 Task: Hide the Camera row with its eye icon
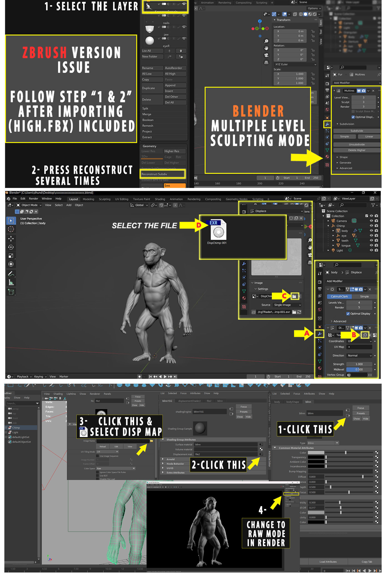coord(371,221)
